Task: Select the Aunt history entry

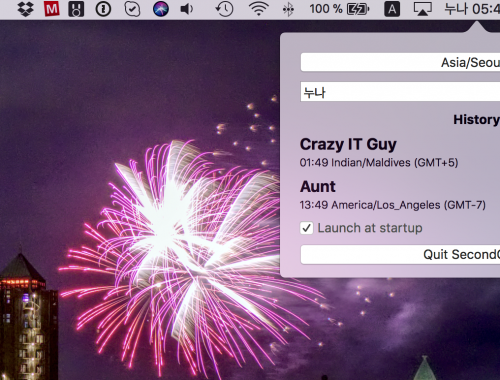Action: tap(318, 186)
